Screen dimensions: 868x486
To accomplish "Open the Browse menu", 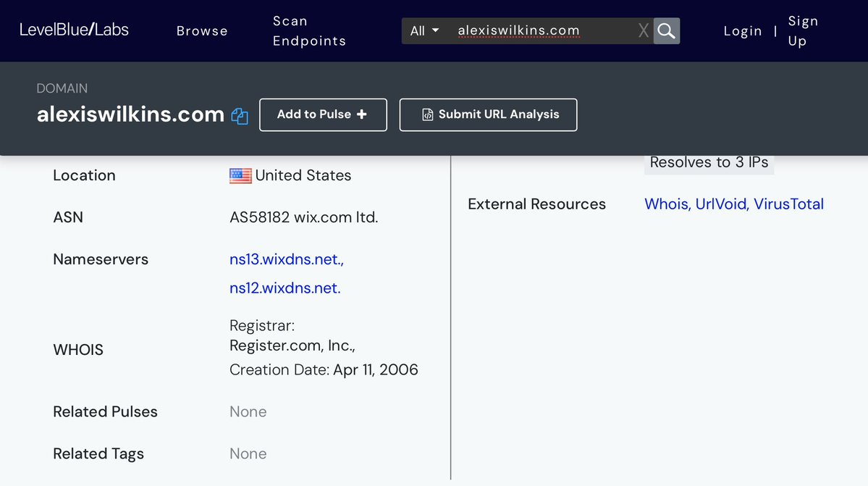I will click(x=202, y=31).
